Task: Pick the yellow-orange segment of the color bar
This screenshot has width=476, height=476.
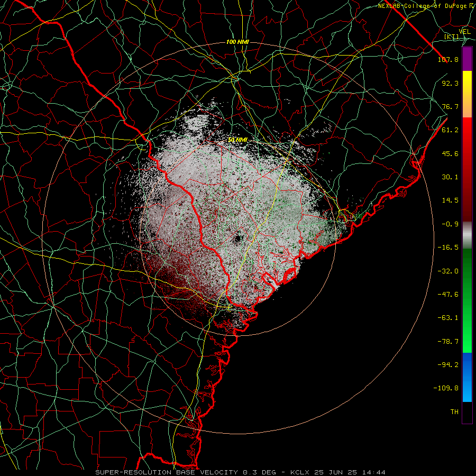Action: click(467, 94)
